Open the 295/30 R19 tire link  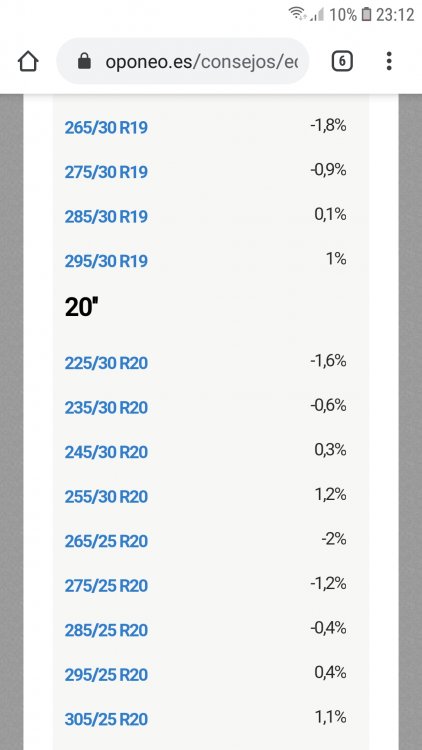(106, 261)
